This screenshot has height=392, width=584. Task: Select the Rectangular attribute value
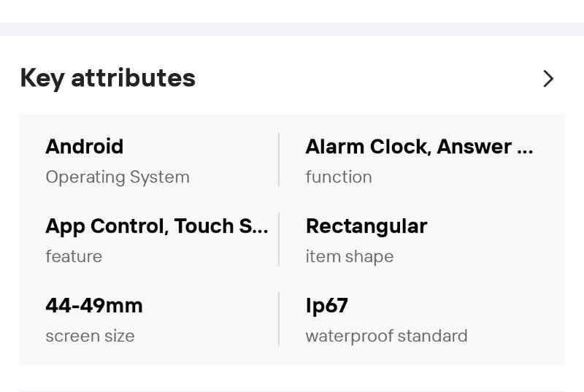(x=366, y=226)
